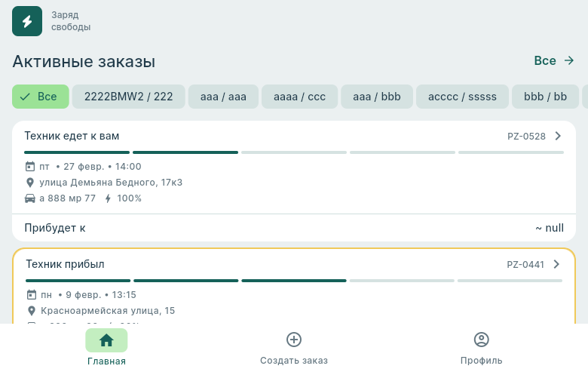Select the aaaa / ccc filter
The width and height of the screenshot is (588, 372).
tap(299, 97)
